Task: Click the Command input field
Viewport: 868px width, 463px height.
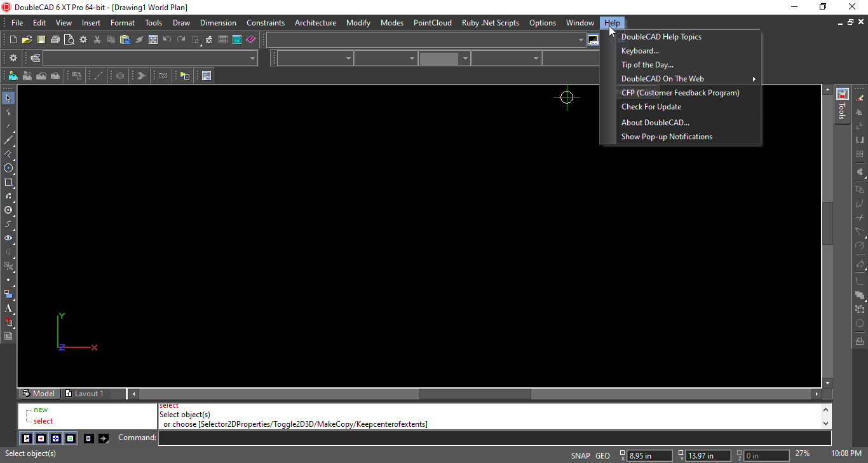Action: click(x=494, y=438)
